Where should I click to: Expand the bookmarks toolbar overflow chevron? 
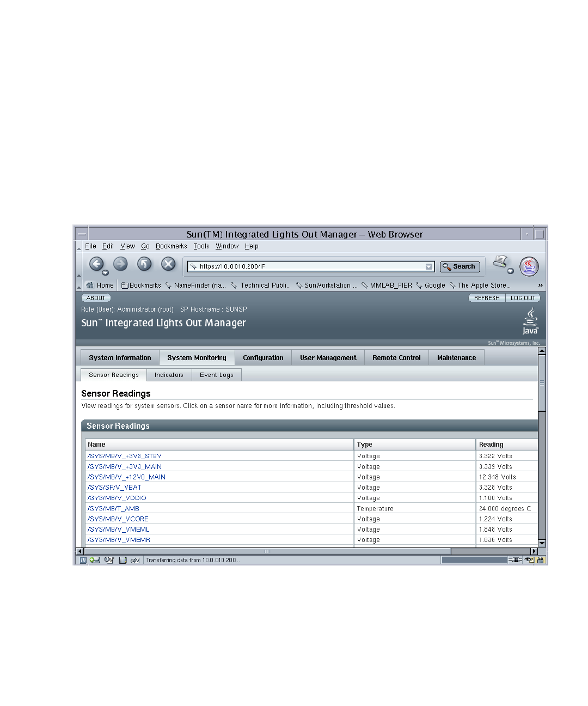pyautogui.click(x=541, y=285)
